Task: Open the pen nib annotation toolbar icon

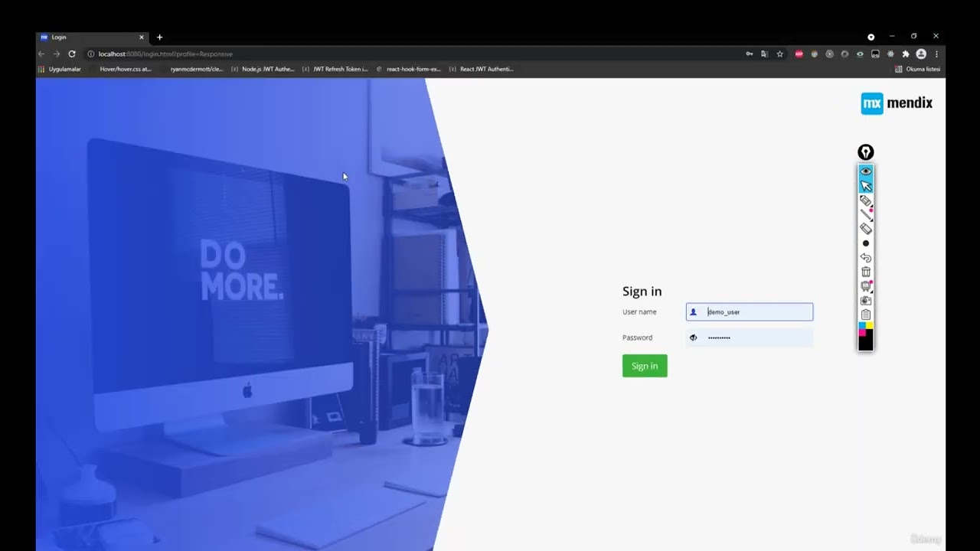Action: point(866,152)
